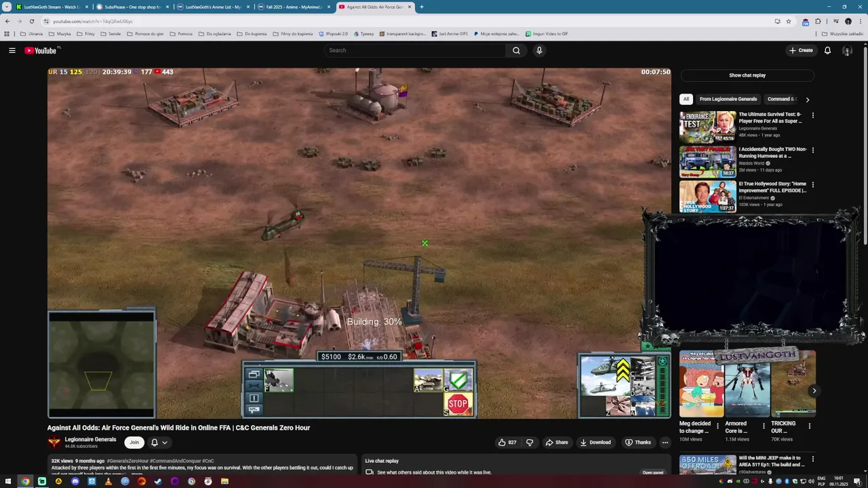Open Muzyka bookmarks folder

60,33
